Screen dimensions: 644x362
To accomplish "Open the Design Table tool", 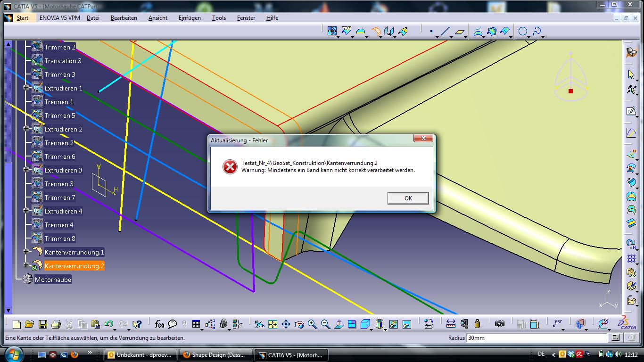I will click(196, 324).
